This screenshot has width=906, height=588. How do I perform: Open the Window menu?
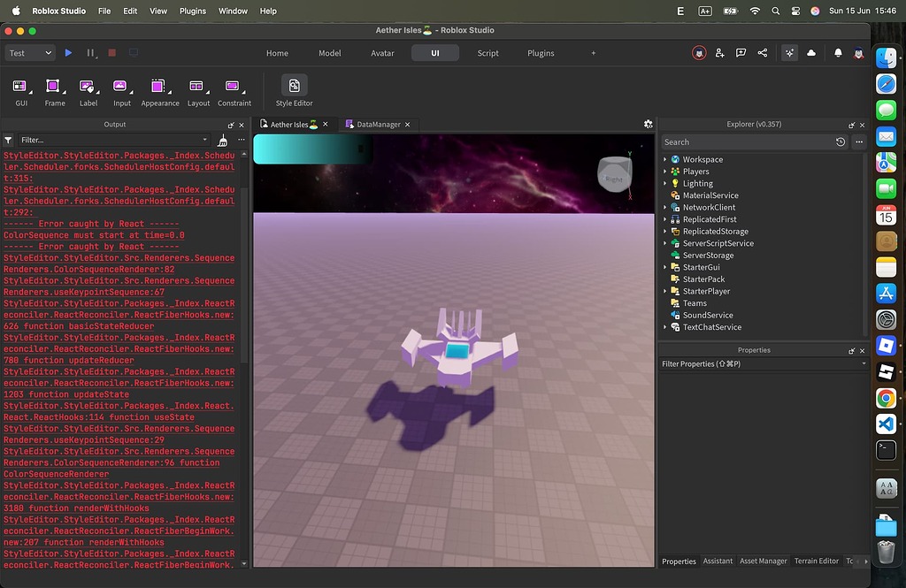click(x=233, y=11)
